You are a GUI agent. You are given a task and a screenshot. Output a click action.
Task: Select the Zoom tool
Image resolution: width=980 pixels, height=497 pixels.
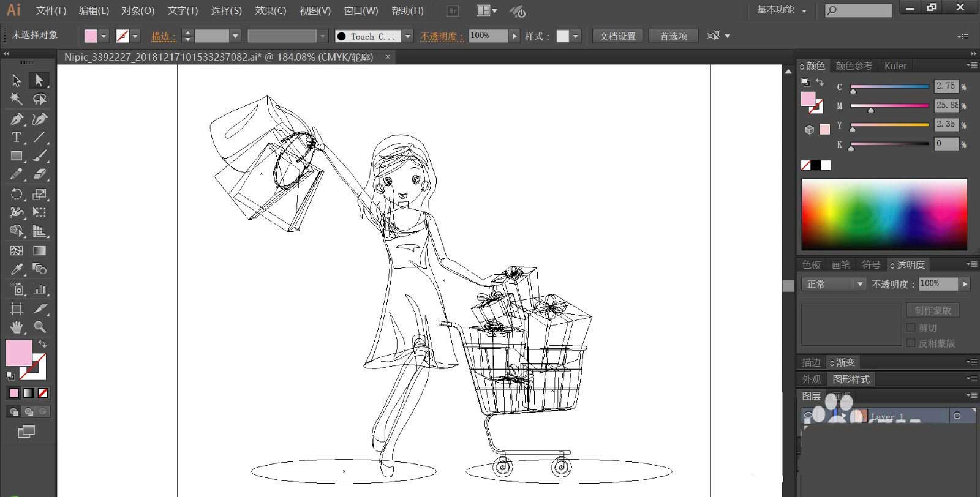[39, 327]
